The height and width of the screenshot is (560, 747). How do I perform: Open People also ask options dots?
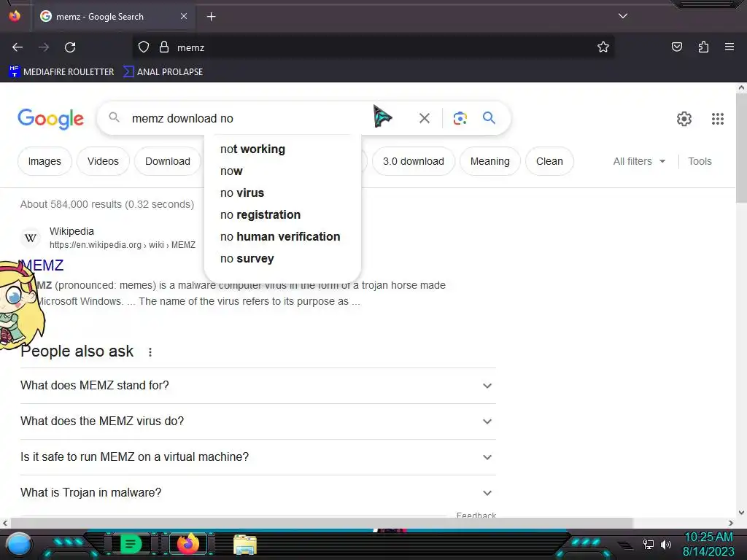tap(150, 352)
